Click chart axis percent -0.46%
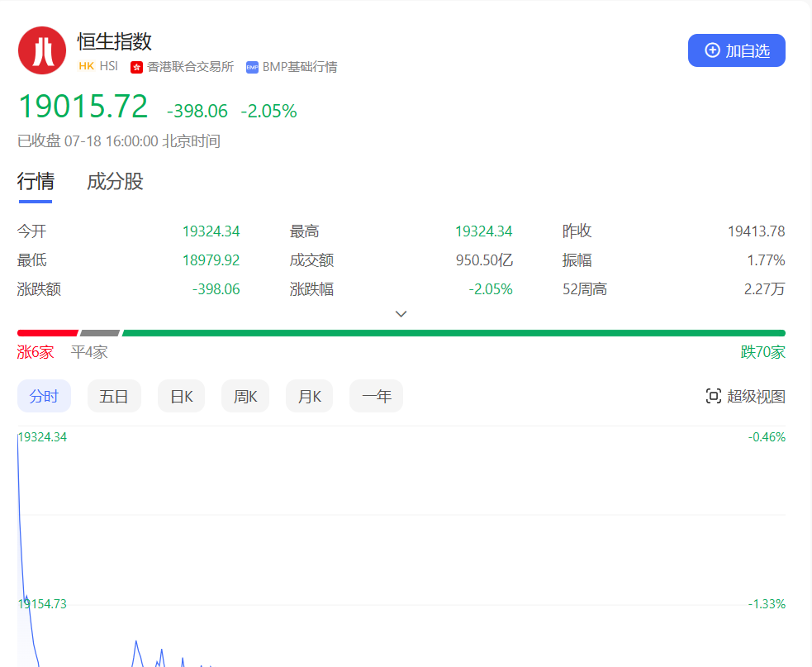 (x=767, y=437)
